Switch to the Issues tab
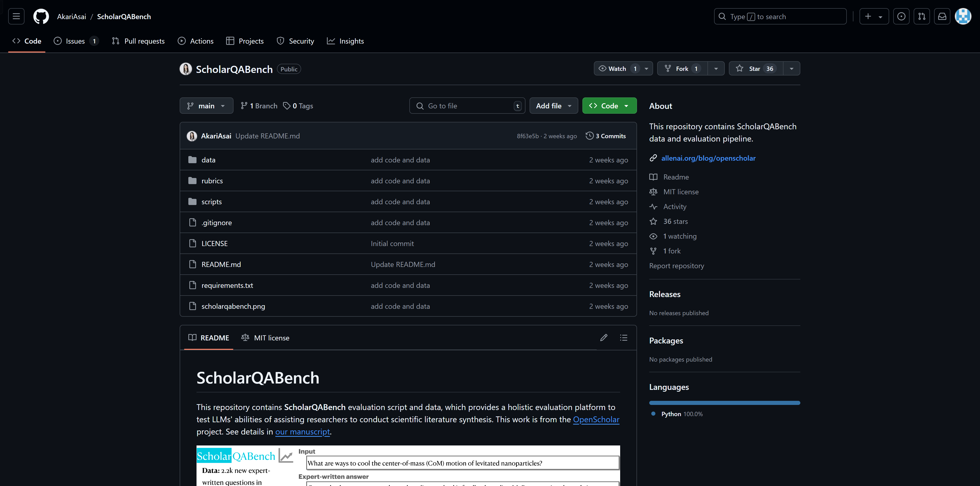This screenshot has width=980, height=486. (76, 41)
